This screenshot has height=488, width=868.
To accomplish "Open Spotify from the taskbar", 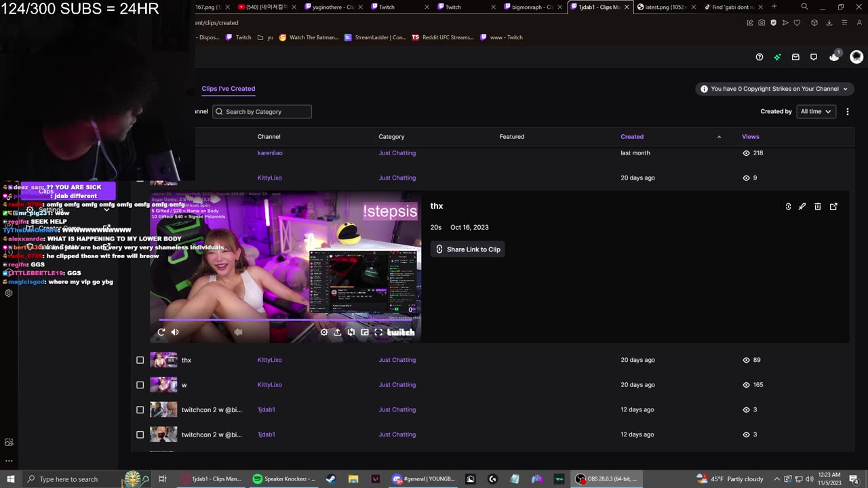I will point(285,479).
